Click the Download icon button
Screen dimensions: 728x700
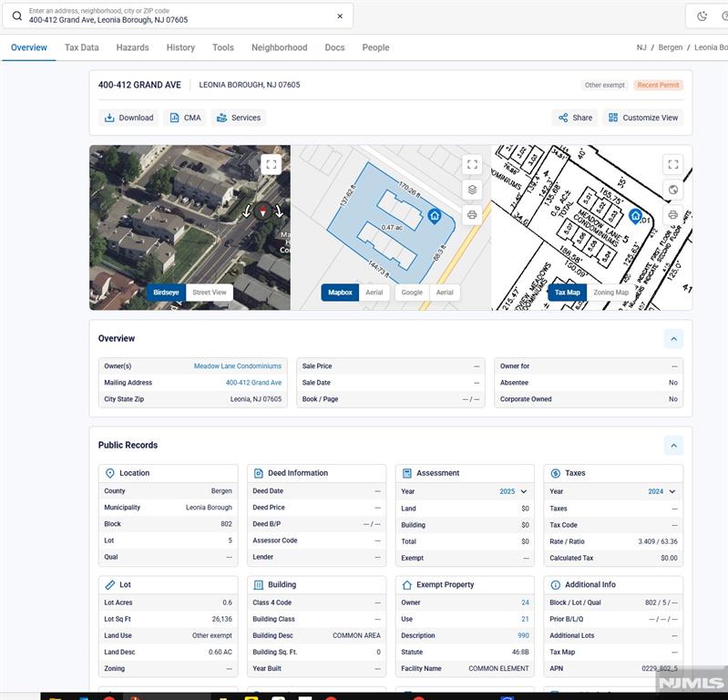pyautogui.click(x=128, y=118)
